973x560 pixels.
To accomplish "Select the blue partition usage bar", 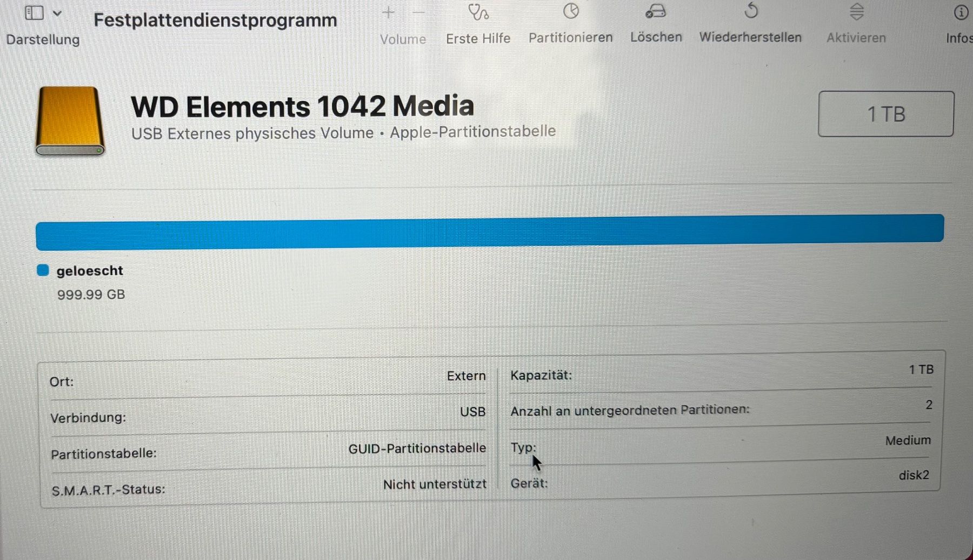I will pyautogui.click(x=490, y=232).
